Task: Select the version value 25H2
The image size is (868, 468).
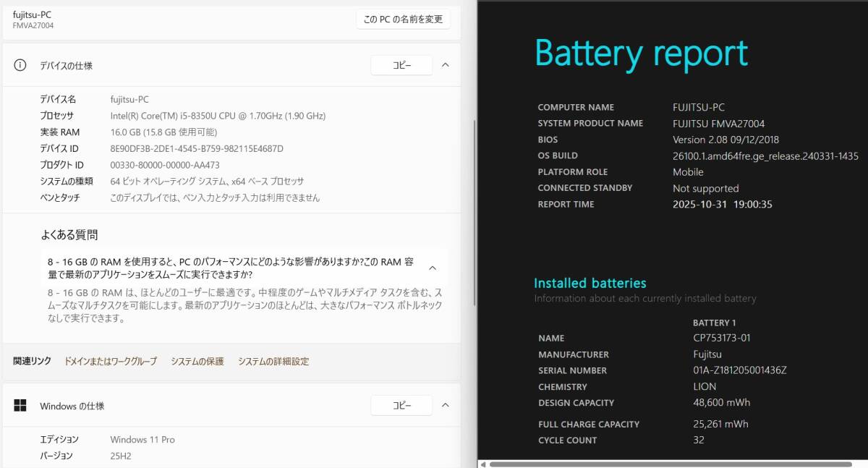Action: point(121,456)
